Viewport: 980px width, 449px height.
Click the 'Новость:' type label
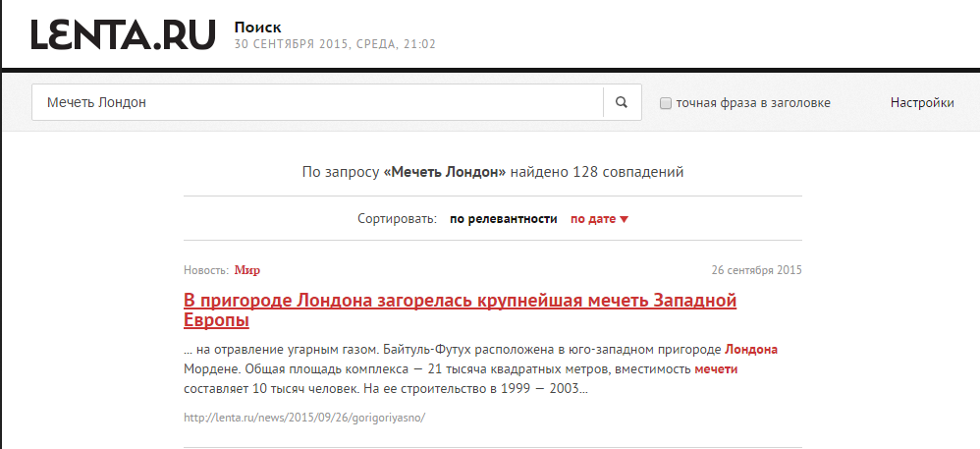[x=206, y=270]
